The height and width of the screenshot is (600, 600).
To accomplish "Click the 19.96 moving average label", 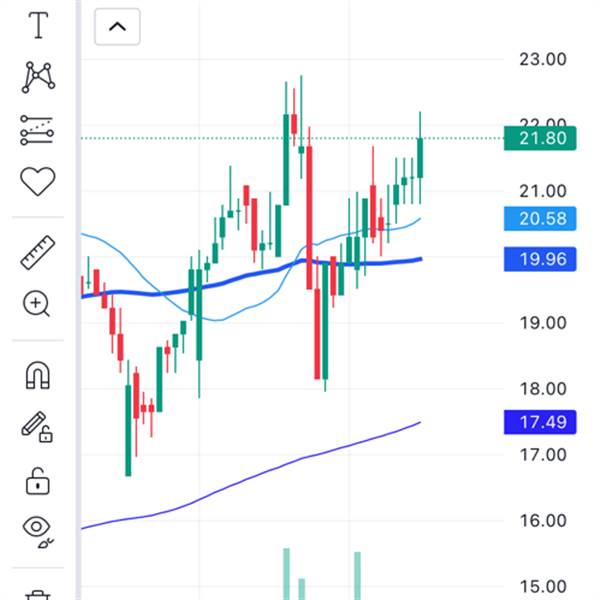I will (x=540, y=259).
